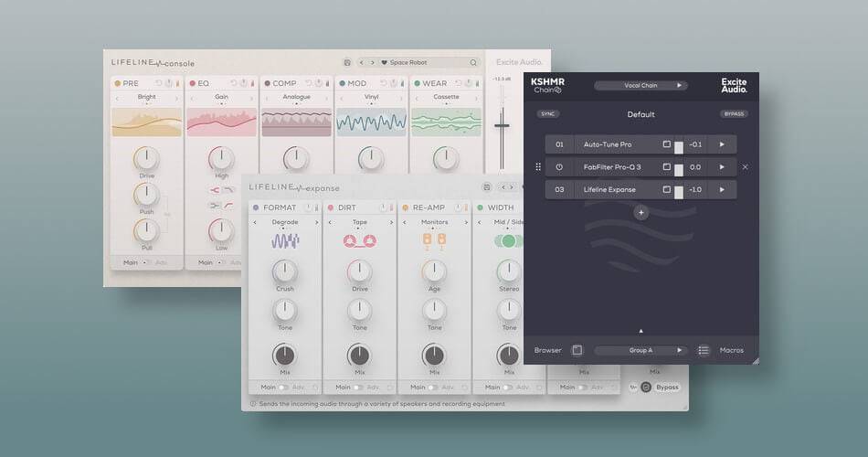Go to next preset in Lifeline Console
This screenshot has height=457, width=868.
373,62
